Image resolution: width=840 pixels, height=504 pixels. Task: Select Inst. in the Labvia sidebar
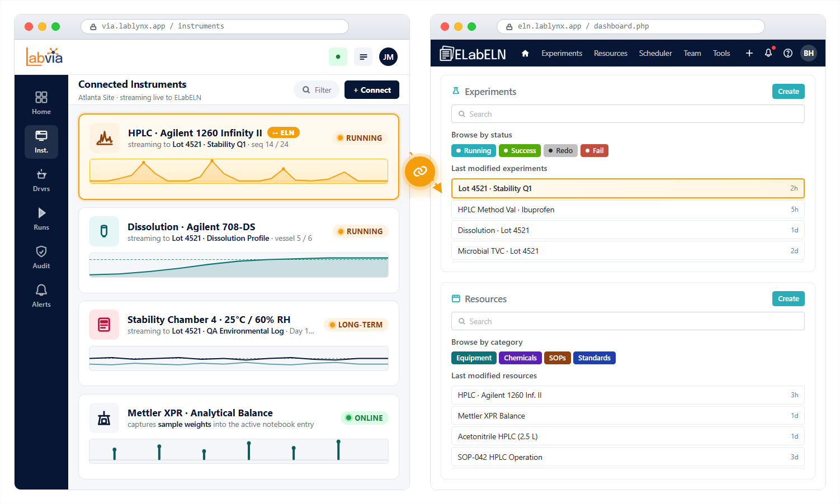[x=41, y=141]
